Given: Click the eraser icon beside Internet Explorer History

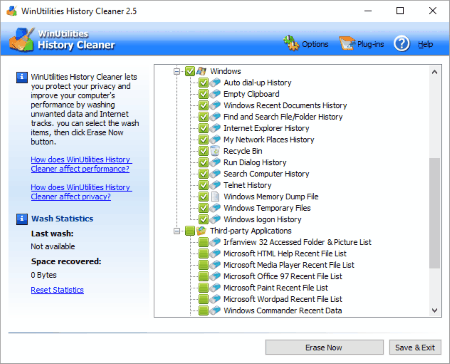Looking at the screenshot, I should pyautogui.click(x=215, y=128).
